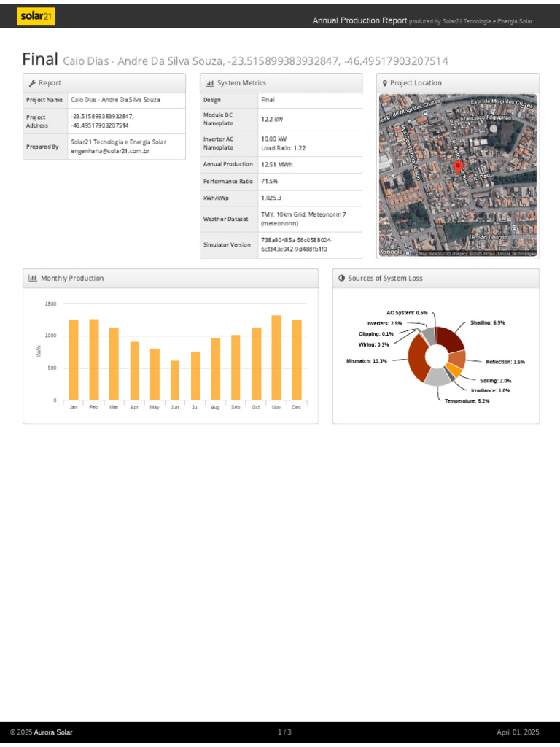The height and width of the screenshot is (747, 560).
Task: Click the 'kWh' axis title on the chart
Action: (39, 352)
